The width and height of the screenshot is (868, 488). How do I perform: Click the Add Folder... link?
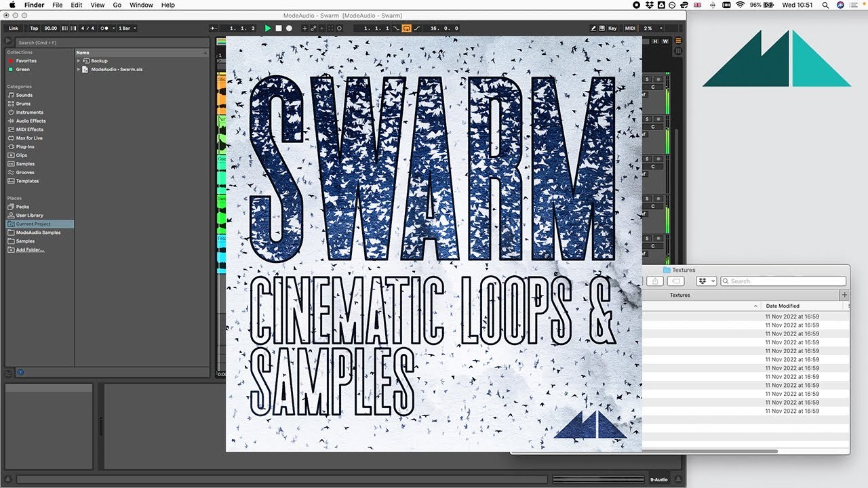(x=30, y=249)
